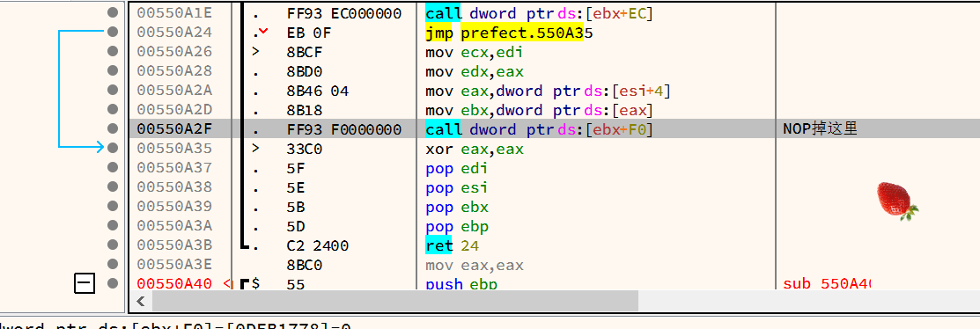
Task: Select instruction pop esi
Action: click(x=456, y=187)
